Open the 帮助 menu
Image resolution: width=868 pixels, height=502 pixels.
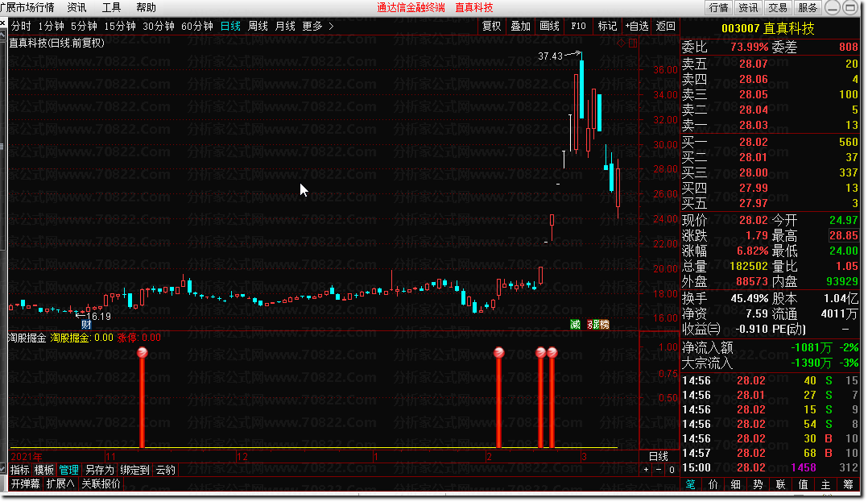(147, 8)
